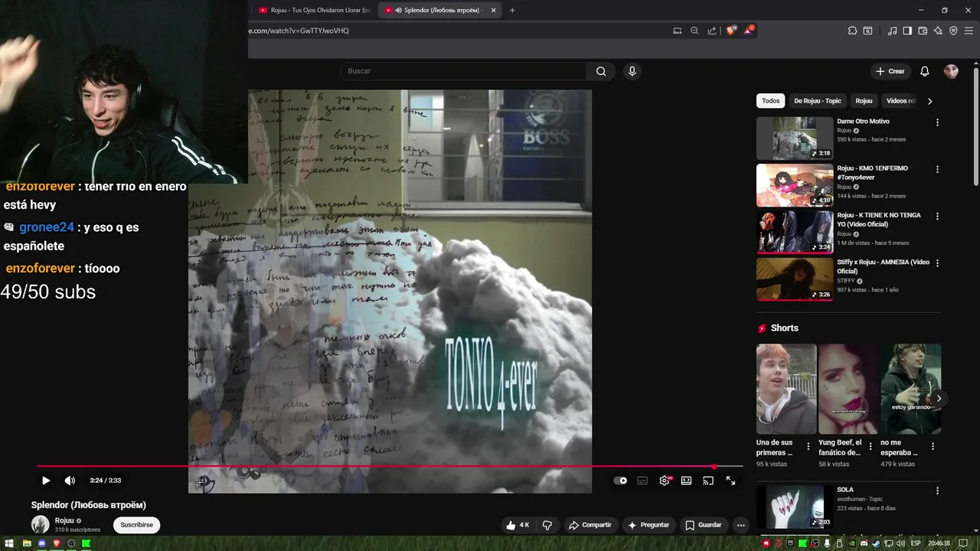Open more actions menu beside Guardar
This screenshot has height=551, width=980.
click(x=740, y=525)
